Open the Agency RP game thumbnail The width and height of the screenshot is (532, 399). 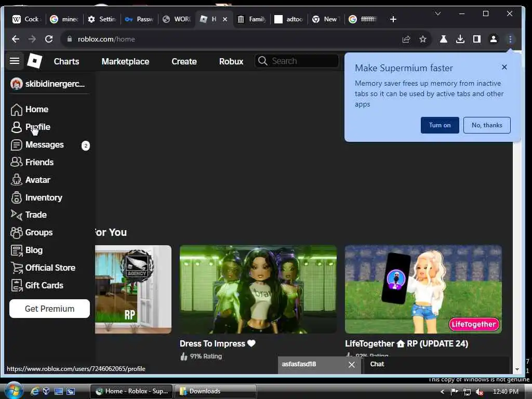(x=133, y=289)
